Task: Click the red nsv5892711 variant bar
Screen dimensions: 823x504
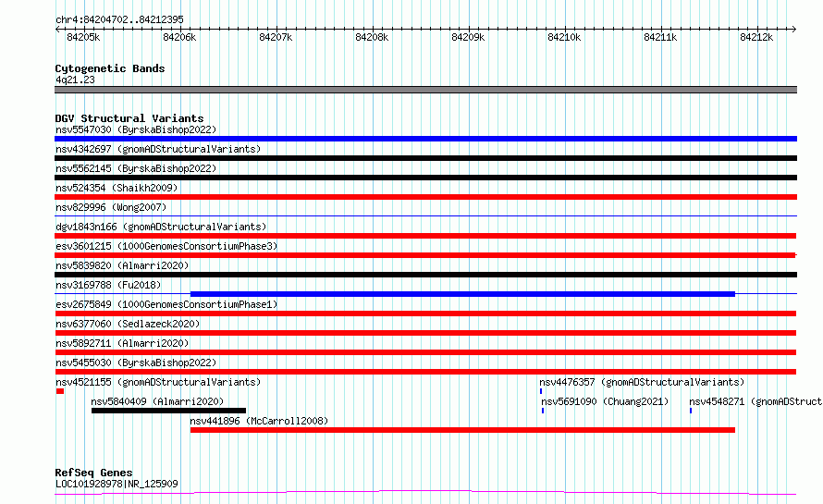Action: [425, 352]
